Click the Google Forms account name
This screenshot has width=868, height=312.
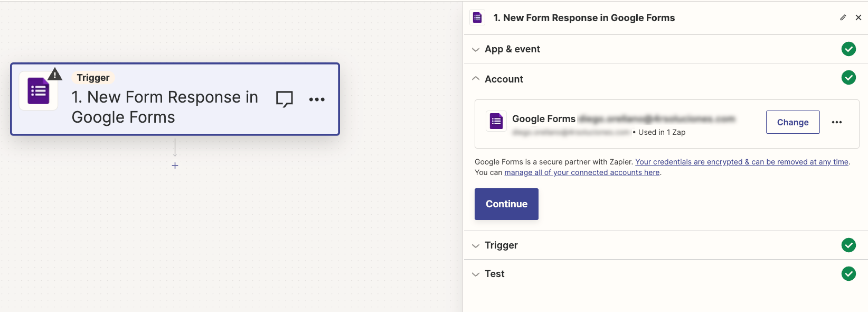(624, 119)
